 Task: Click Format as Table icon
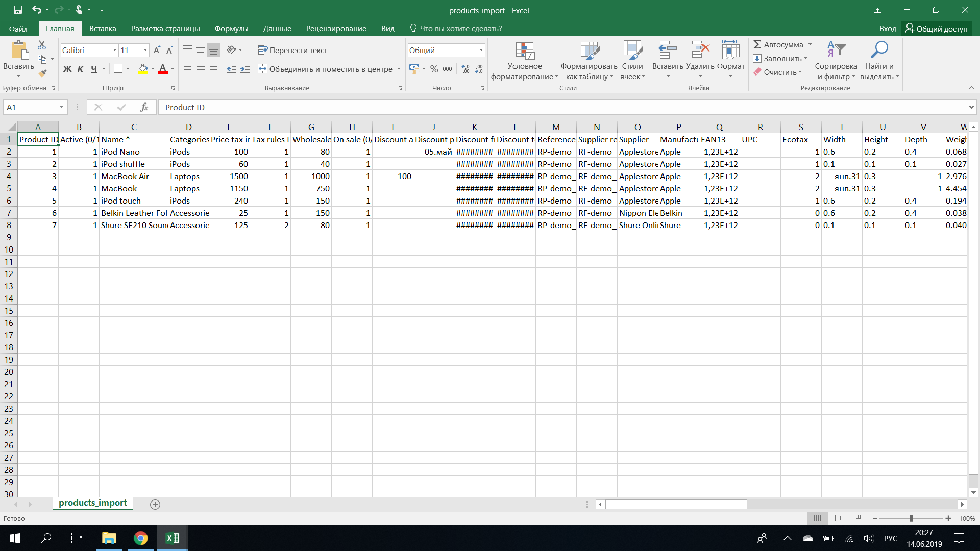[x=589, y=51]
